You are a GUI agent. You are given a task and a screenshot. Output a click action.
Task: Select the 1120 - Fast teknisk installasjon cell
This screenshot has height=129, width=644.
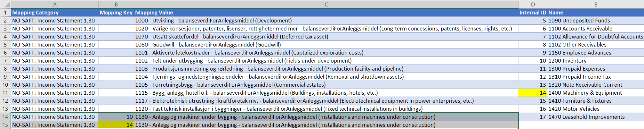point(326,109)
